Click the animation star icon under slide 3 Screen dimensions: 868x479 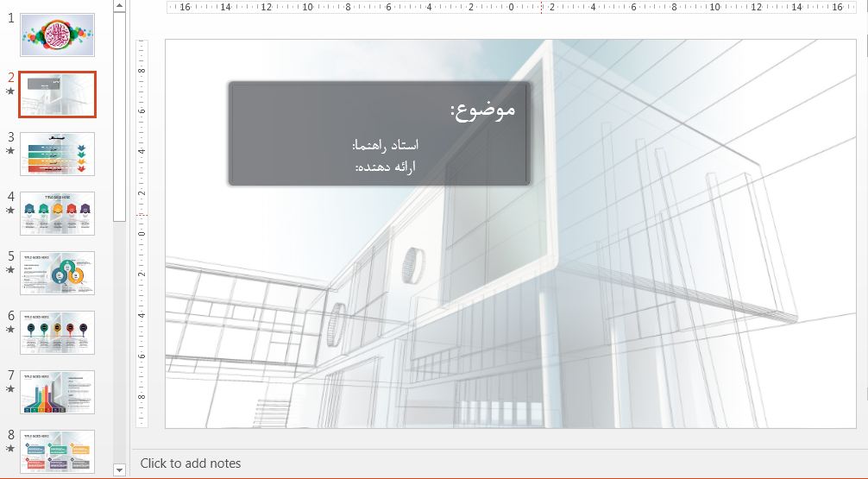click(x=11, y=150)
